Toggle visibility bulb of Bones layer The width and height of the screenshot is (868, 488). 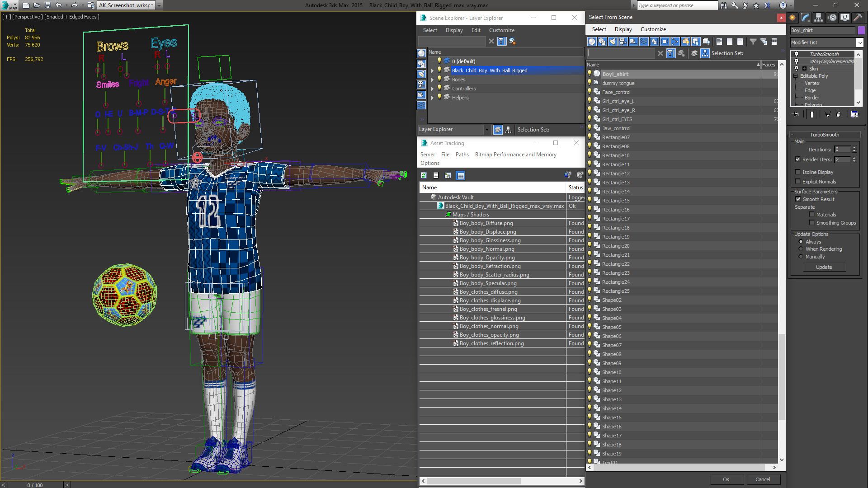click(x=439, y=79)
